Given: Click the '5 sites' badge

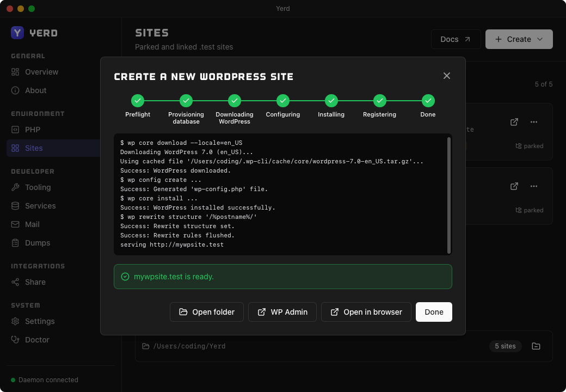Looking at the screenshot, I should coord(505,346).
